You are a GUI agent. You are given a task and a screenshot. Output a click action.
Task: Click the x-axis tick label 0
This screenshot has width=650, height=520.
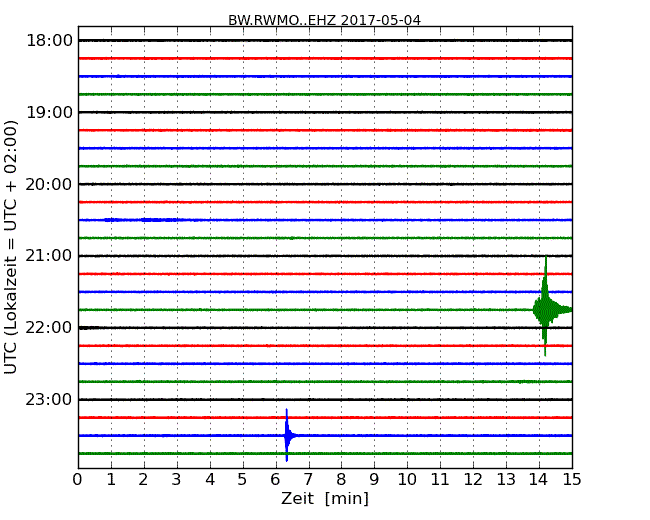click(78, 479)
